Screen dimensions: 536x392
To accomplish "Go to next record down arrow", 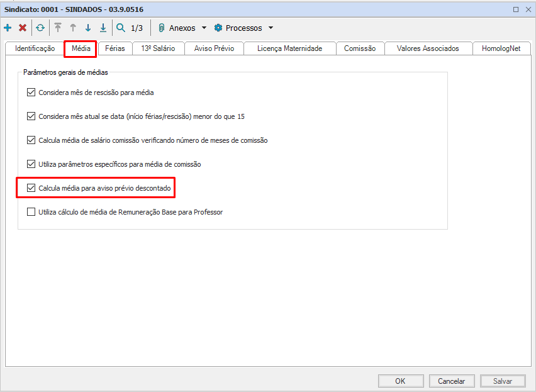I will pos(88,28).
